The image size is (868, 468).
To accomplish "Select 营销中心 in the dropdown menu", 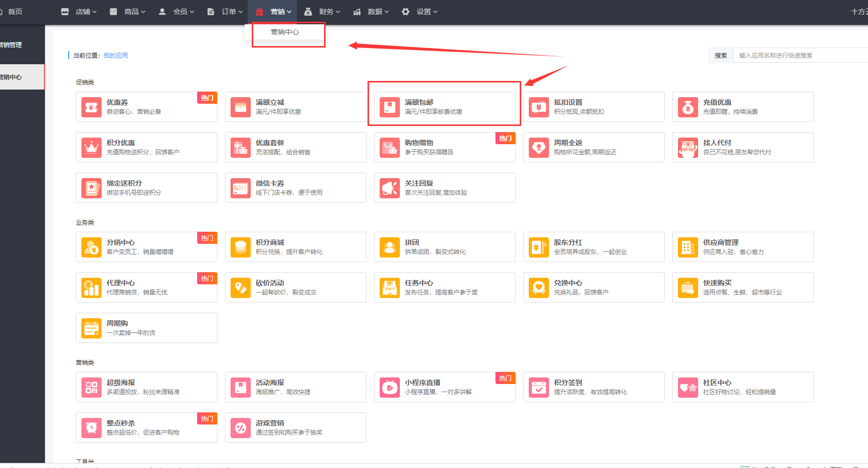I will tap(285, 32).
